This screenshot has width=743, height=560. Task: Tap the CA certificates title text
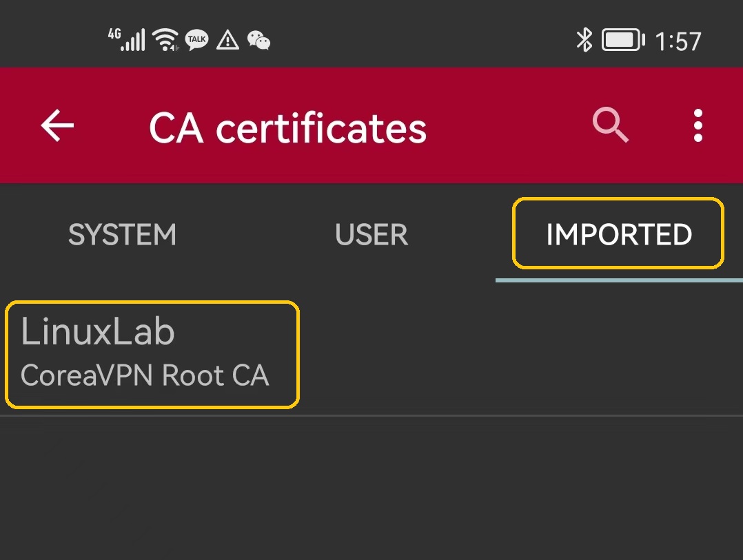(287, 128)
